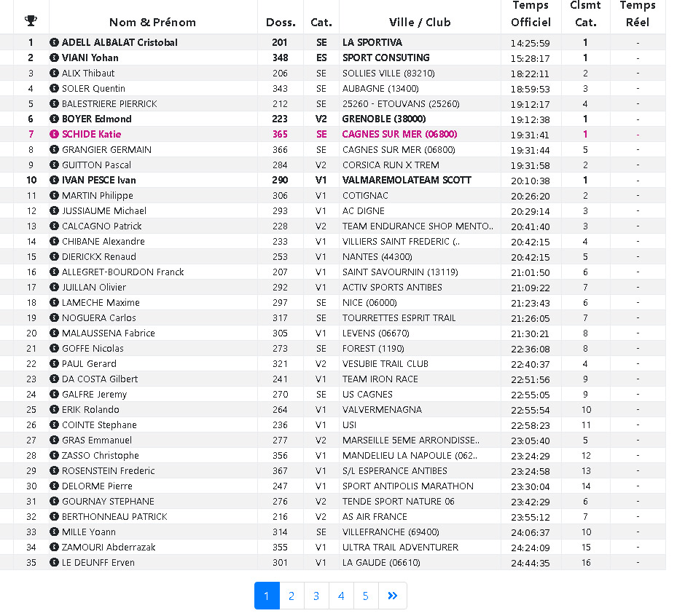Open page 4 of the results
685x616 pixels.
(x=341, y=596)
